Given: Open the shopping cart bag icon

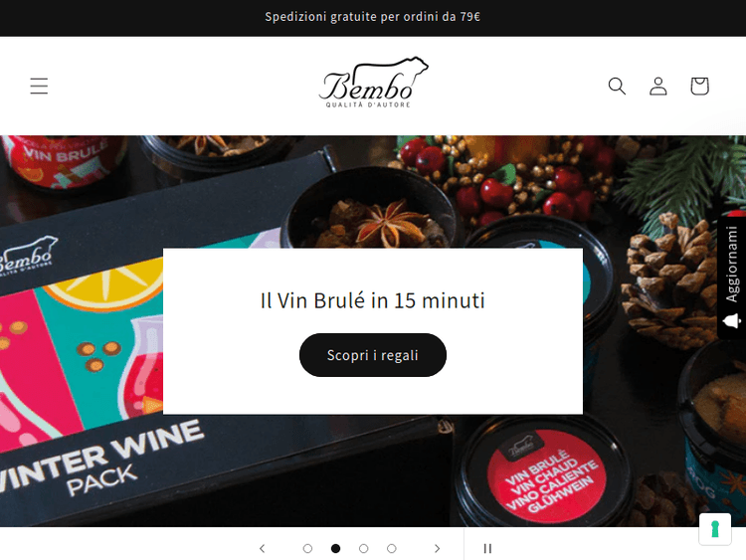Looking at the screenshot, I should click(x=699, y=87).
